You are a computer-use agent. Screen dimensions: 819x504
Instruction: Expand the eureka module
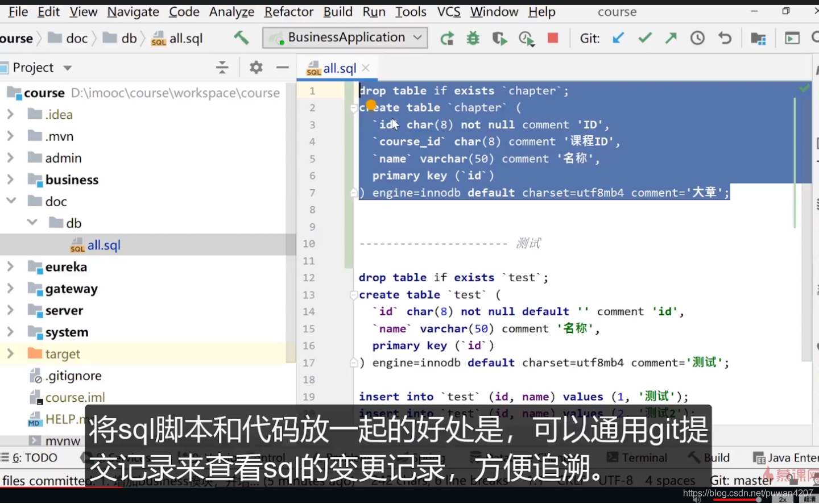[x=10, y=266]
